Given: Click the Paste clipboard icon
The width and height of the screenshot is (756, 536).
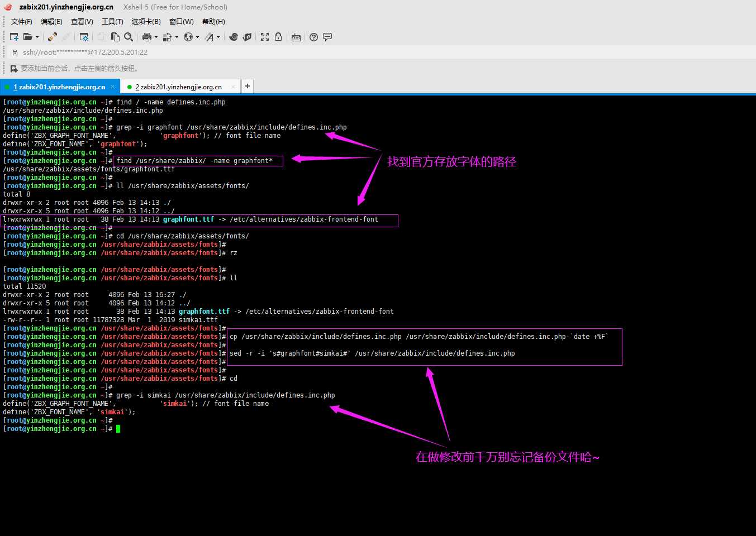Looking at the screenshot, I should (x=115, y=37).
